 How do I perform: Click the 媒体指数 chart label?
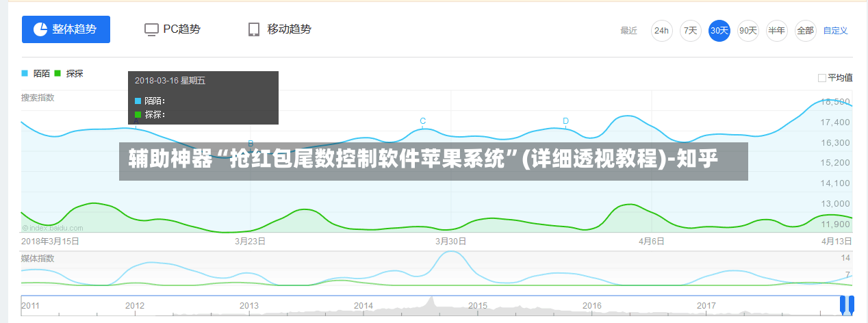pyautogui.click(x=38, y=259)
